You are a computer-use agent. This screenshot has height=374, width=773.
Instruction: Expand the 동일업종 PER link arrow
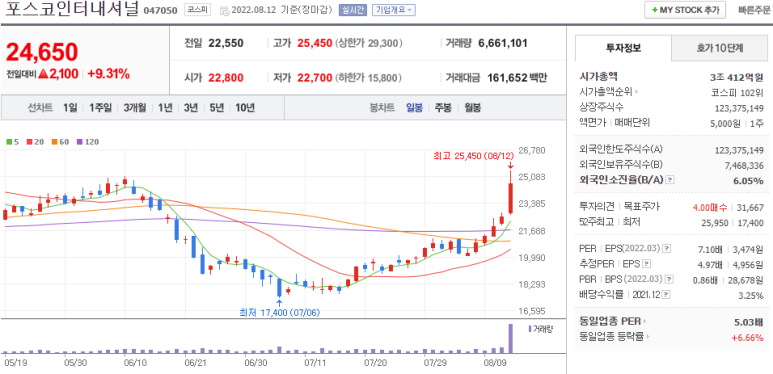coord(645,321)
